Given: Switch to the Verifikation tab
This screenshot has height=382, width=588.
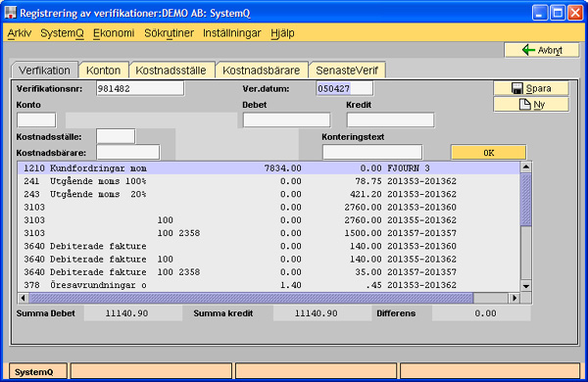Looking at the screenshot, I should pos(45,71).
